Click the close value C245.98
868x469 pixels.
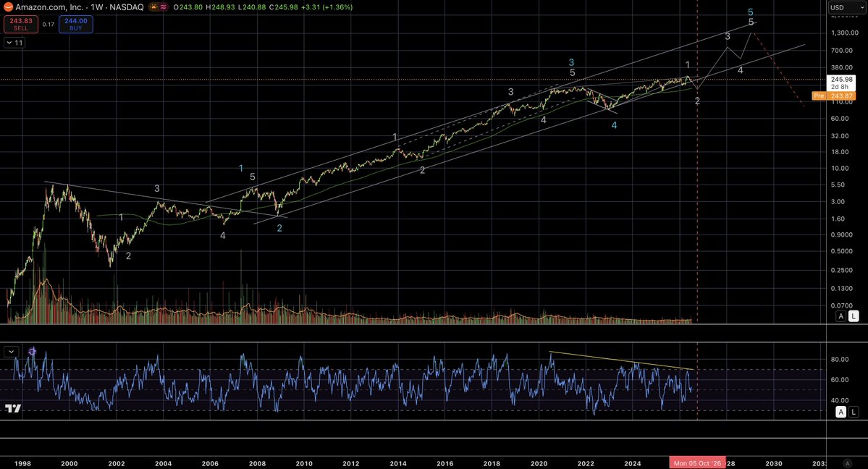284,7
